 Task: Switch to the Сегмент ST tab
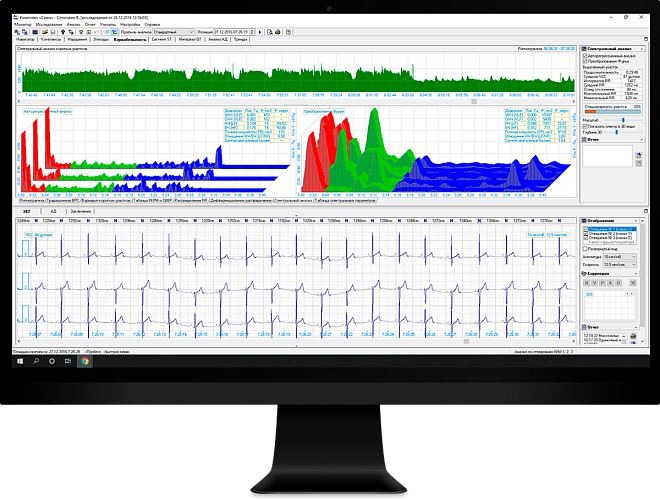160,39
